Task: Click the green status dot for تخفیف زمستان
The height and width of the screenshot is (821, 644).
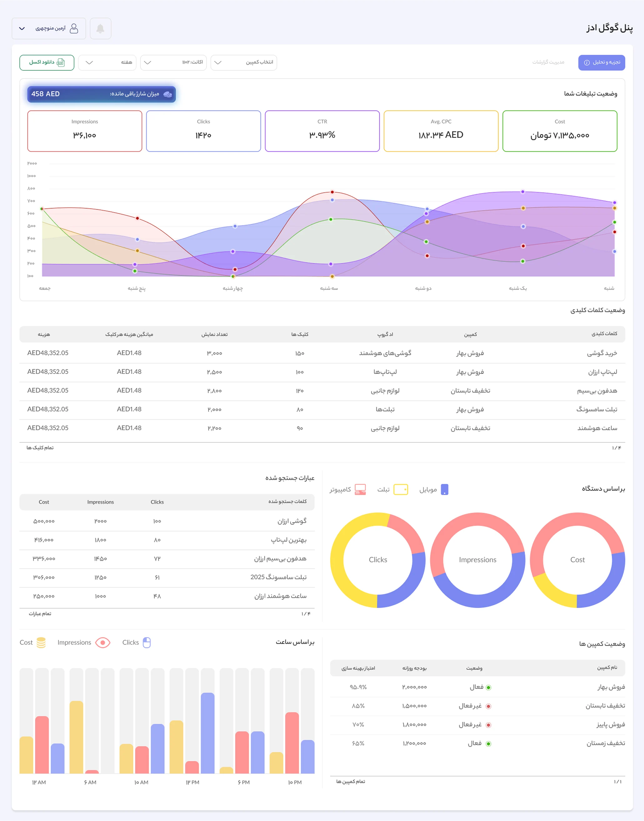Action: point(488,744)
